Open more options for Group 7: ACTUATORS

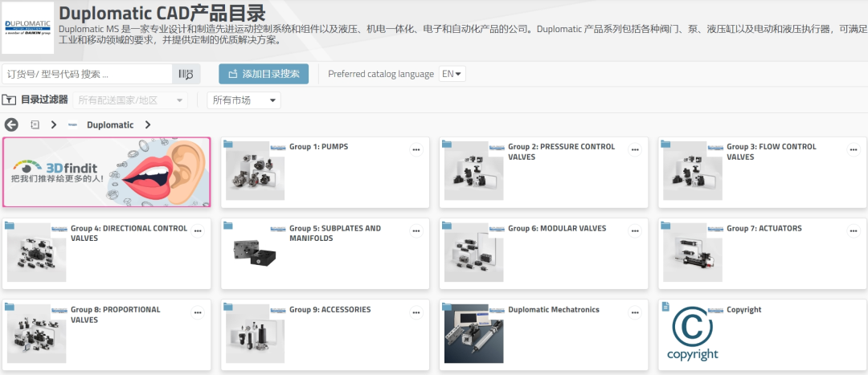(x=854, y=231)
